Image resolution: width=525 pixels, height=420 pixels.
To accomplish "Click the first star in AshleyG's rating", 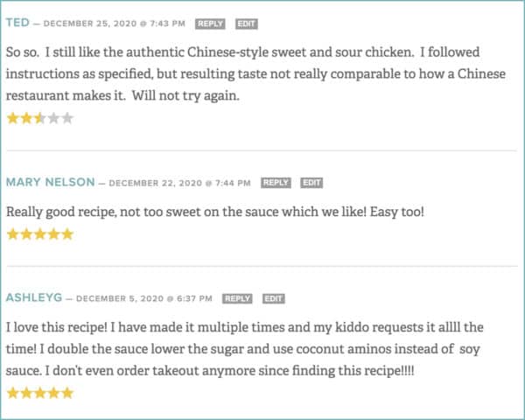I will 12,393.
